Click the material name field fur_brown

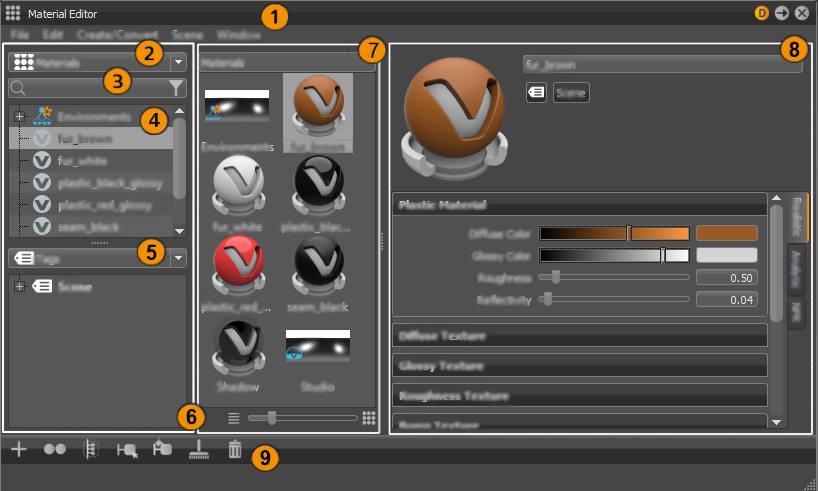[x=662, y=64]
